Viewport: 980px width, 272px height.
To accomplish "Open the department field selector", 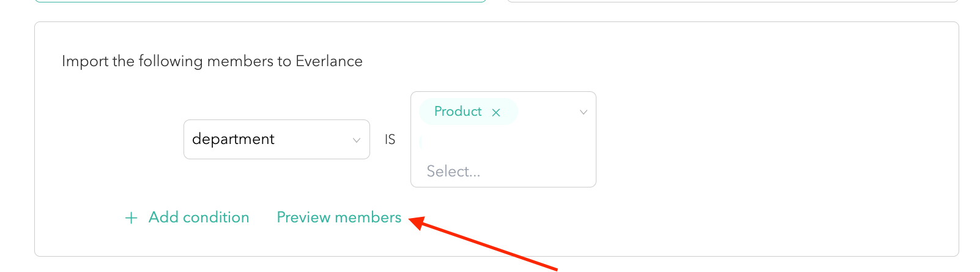I will [x=277, y=140].
